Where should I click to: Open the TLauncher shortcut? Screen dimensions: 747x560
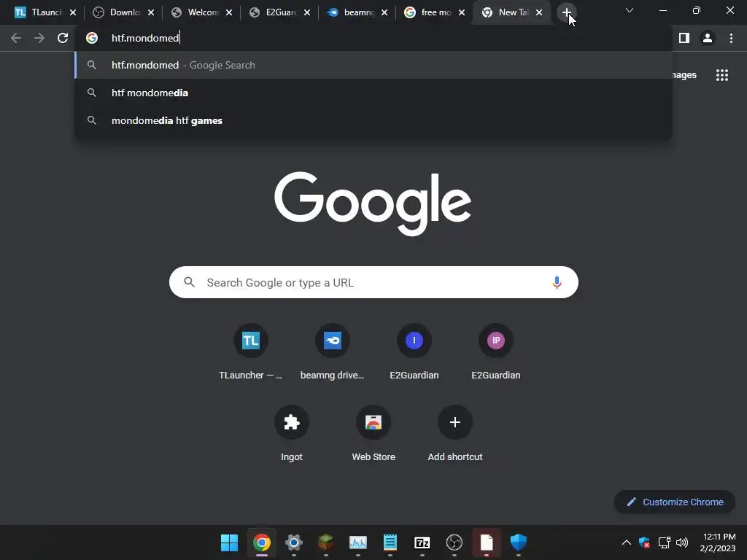pyautogui.click(x=251, y=351)
